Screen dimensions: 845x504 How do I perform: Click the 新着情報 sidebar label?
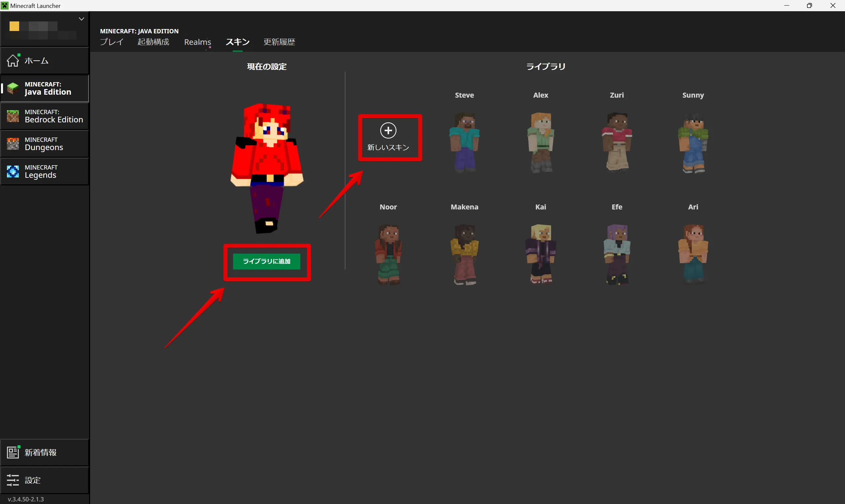(40, 452)
